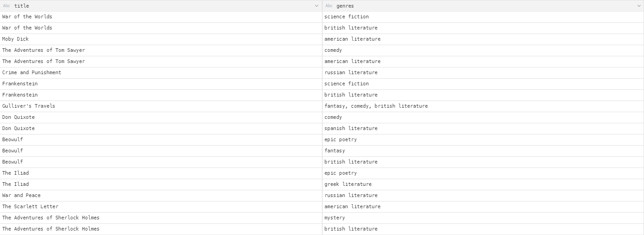Click the War and Peace title cell
Viewport: 644px width, 235px height.
21,196
